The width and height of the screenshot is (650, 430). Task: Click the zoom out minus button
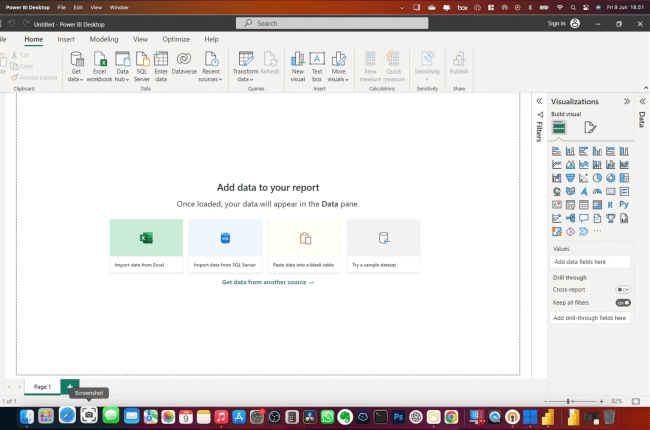tap(546, 401)
